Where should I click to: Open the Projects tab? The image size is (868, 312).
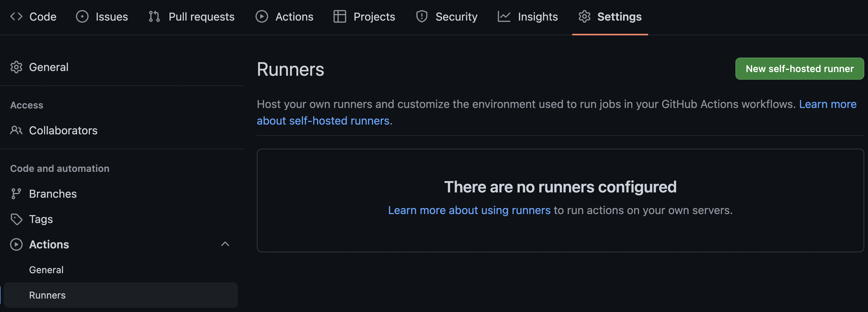click(x=364, y=17)
